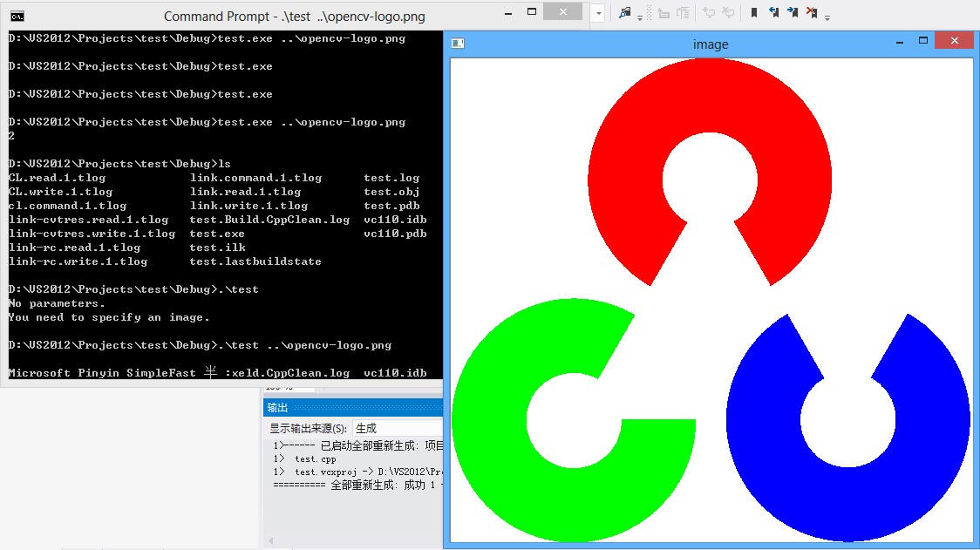
Task: Click the '已启动全部重新生成' output line
Action: [x=358, y=445]
